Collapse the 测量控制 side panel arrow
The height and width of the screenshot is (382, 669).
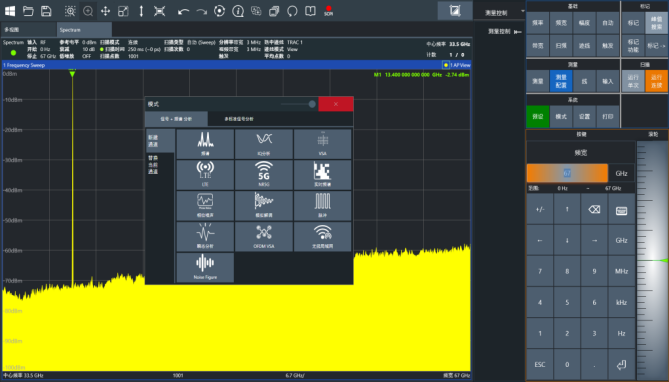point(518,32)
